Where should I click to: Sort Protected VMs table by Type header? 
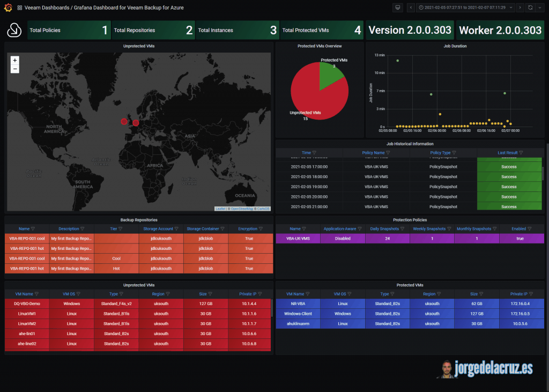[385, 294]
